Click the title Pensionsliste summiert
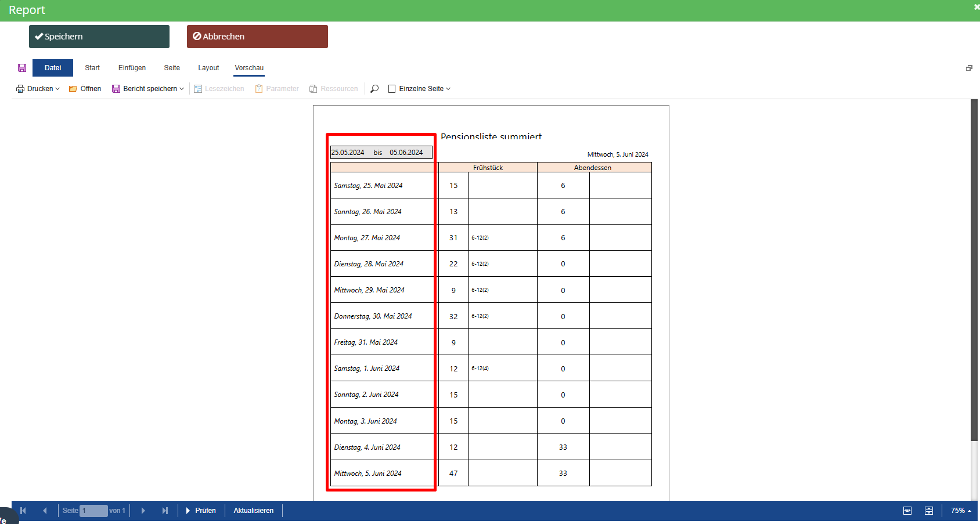980x524 pixels. coord(491,137)
